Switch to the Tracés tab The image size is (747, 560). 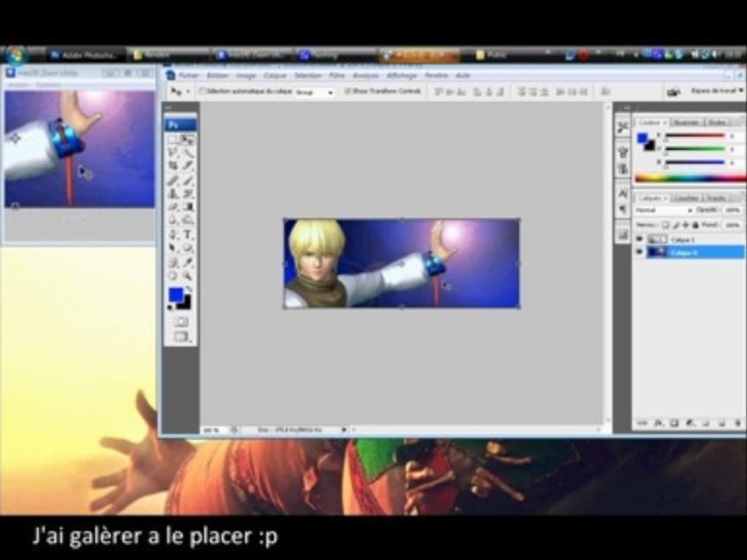click(717, 198)
